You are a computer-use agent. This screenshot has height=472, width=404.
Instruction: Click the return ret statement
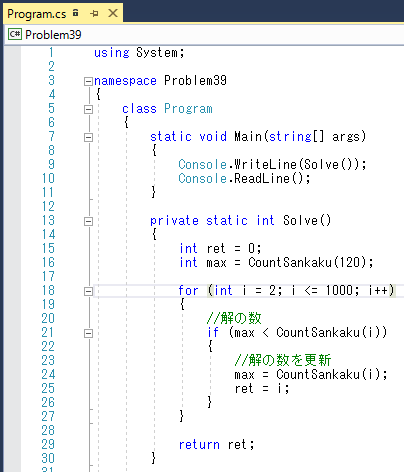pyautogui.click(x=216, y=444)
